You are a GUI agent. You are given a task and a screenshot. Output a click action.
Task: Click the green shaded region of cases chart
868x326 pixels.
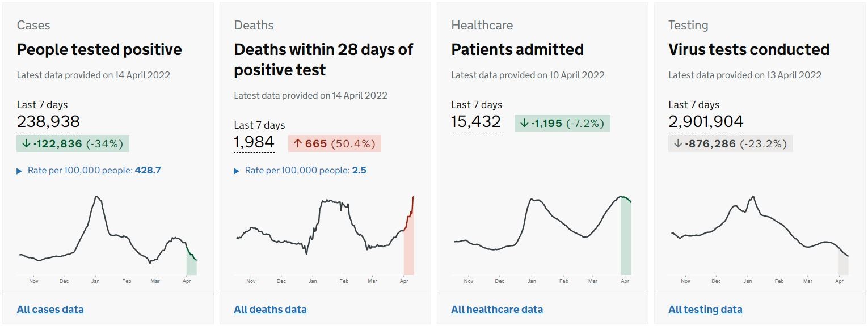pos(192,264)
